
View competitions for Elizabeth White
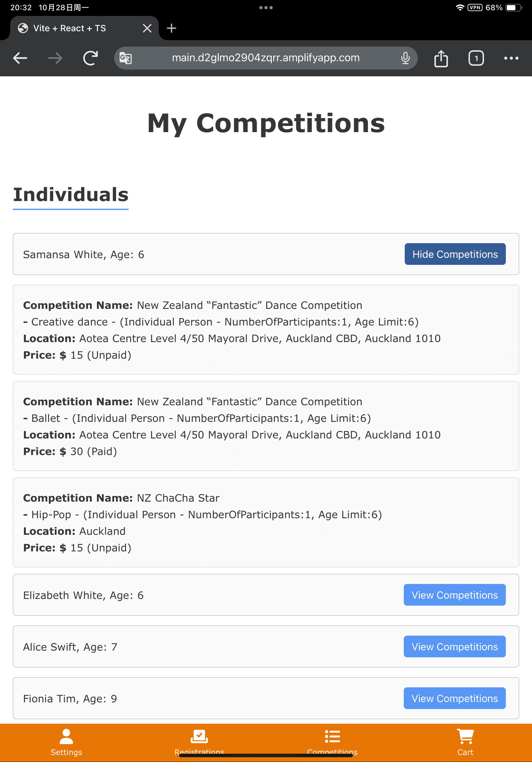454,595
